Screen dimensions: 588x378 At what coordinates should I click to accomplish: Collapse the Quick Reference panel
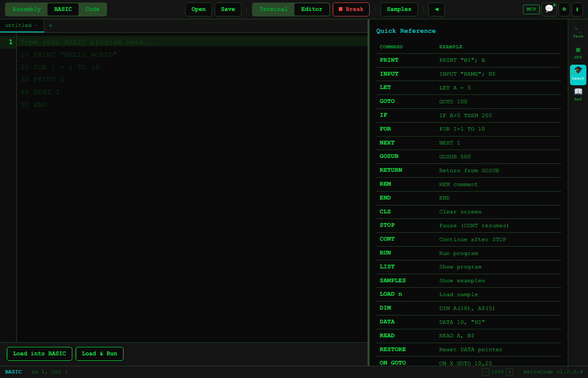point(436,9)
